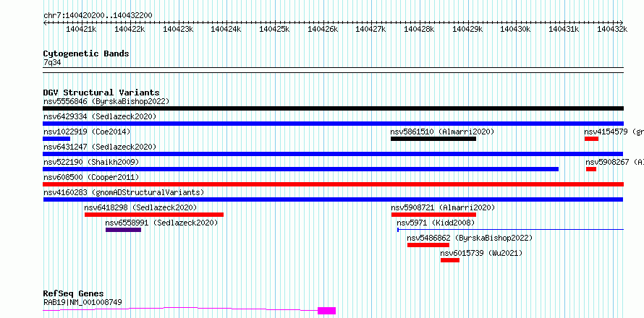The height and width of the screenshot is (318, 644).
Task: Click the purple nsv6558991 variant bar
Action: (123, 230)
